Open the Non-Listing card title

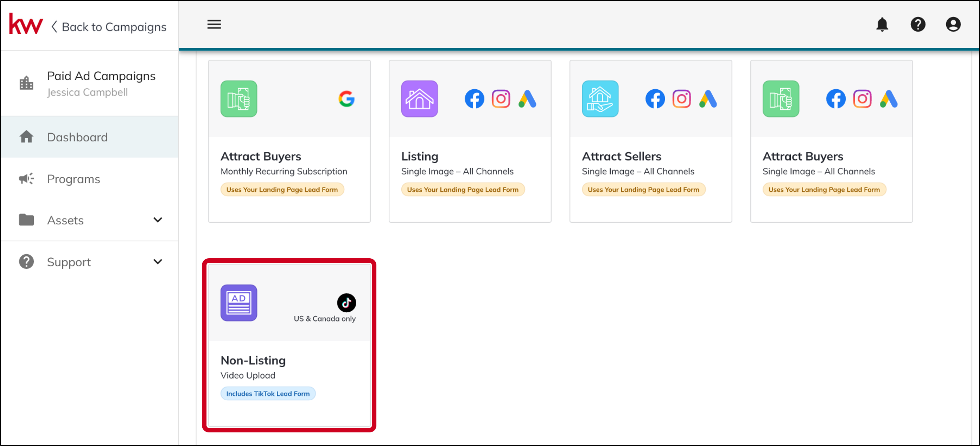[253, 360]
